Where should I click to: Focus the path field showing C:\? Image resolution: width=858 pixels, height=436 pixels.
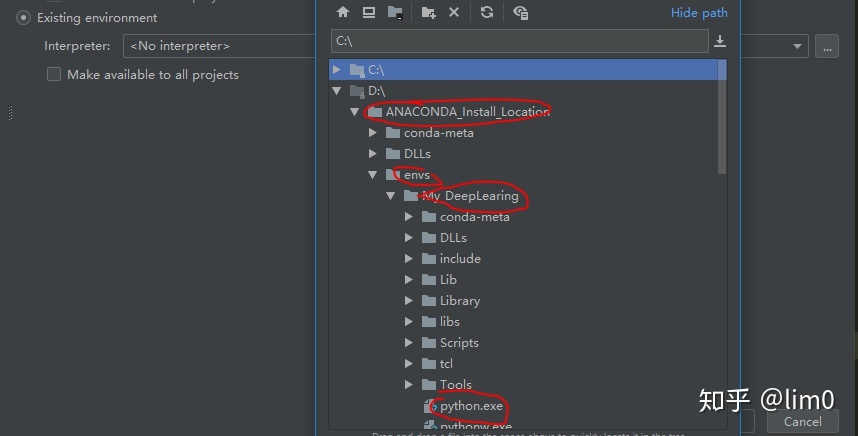[520, 41]
